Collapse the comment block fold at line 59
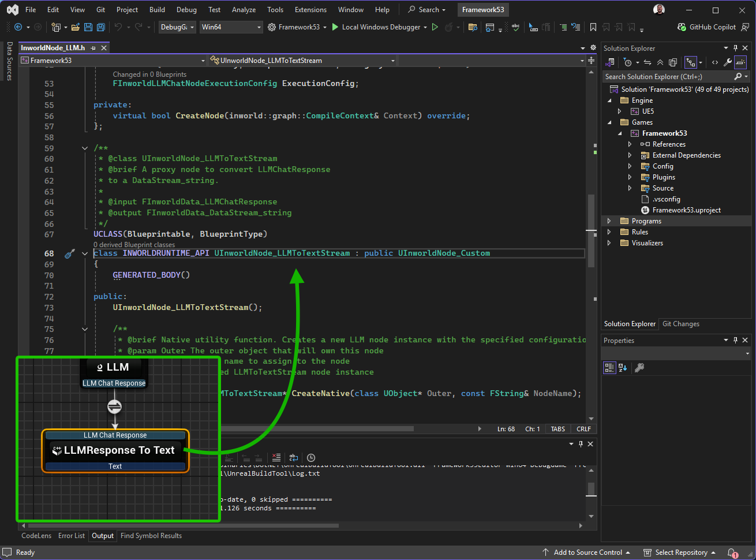This screenshot has width=756, height=560. 85,148
